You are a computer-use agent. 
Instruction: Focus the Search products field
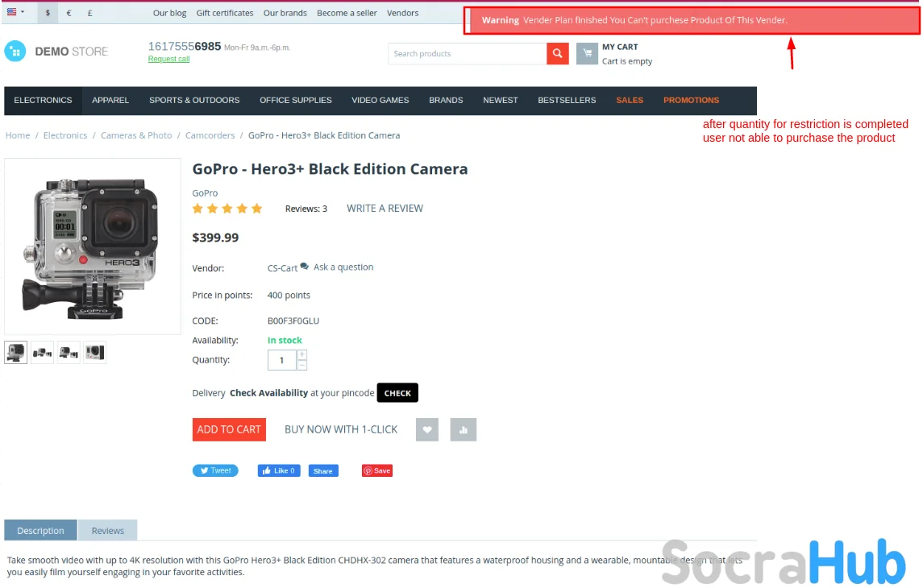point(468,53)
